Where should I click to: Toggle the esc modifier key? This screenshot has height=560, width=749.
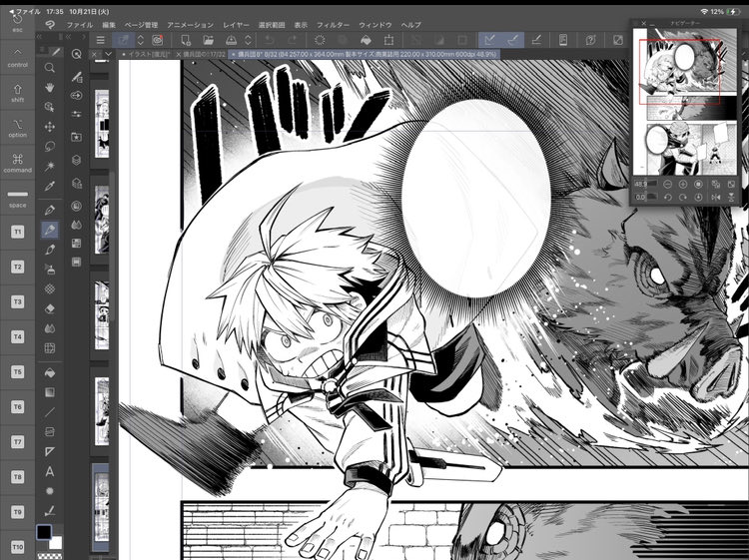pos(17,22)
